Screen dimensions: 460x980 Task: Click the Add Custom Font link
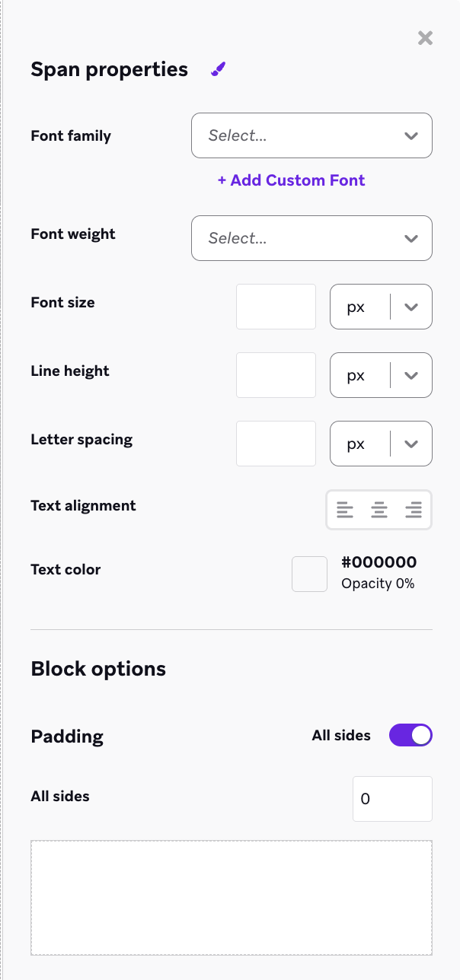[x=291, y=180]
